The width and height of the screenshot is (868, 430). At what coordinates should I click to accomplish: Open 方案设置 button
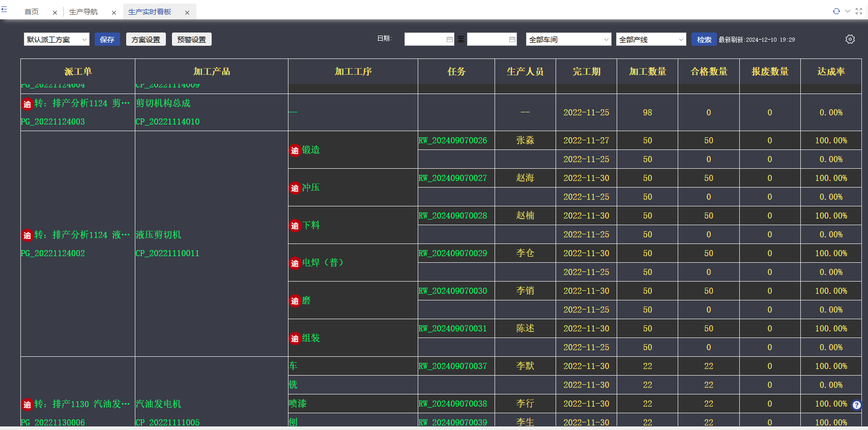tap(146, 39)
